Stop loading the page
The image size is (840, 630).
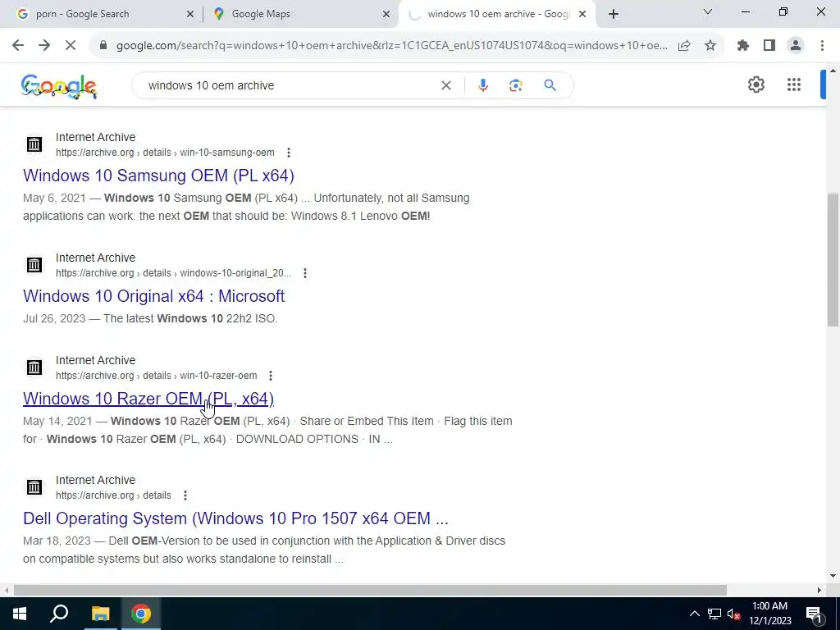point(71,46)
